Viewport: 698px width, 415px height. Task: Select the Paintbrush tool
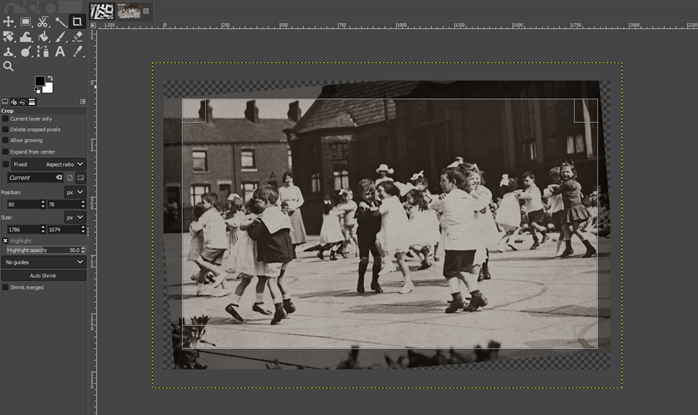60,37
